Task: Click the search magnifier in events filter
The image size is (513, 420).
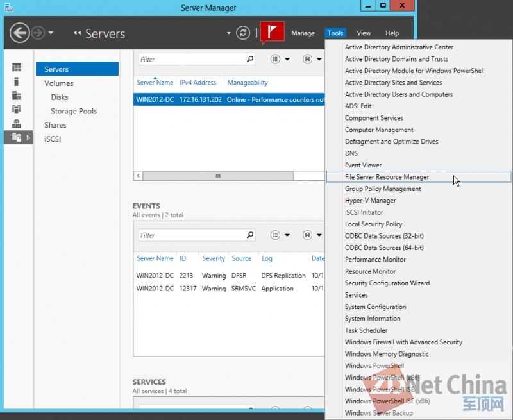Action: tap(250, 235)
